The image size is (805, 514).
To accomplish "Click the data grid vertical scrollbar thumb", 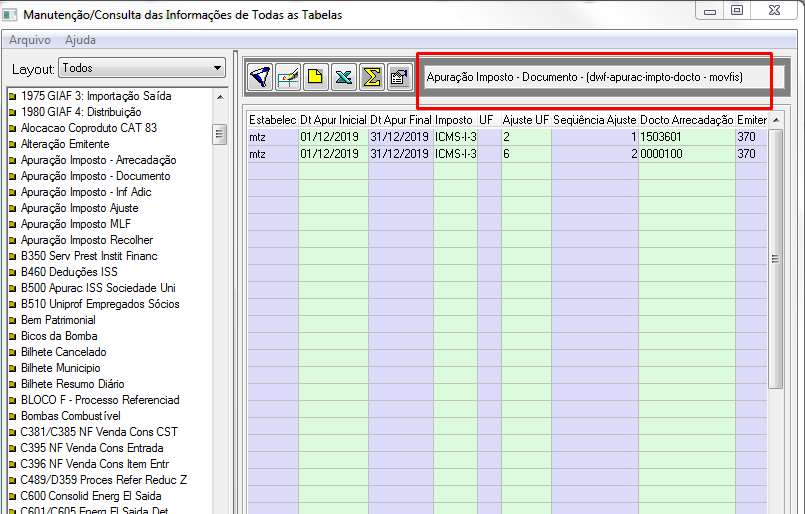I will click(x=776, y=259).
